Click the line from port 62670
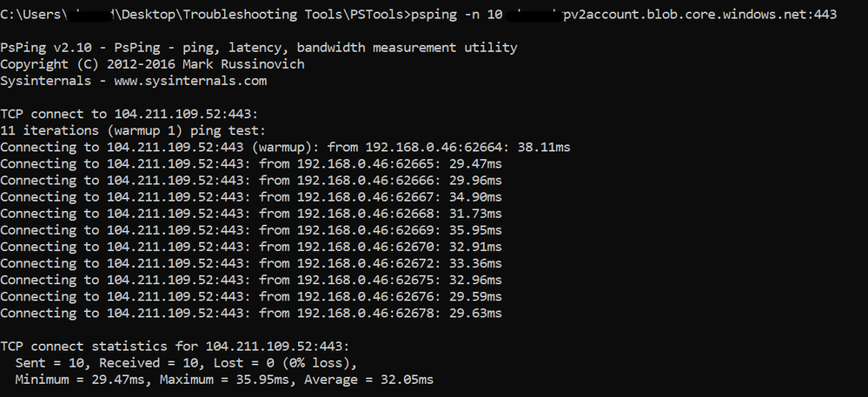 (x=251, y=247)
